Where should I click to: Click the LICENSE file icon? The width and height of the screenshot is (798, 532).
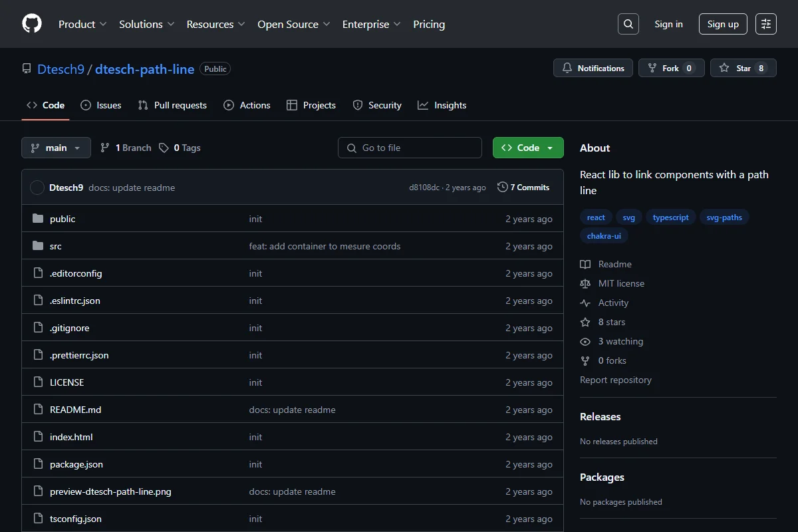click(38, 382)
